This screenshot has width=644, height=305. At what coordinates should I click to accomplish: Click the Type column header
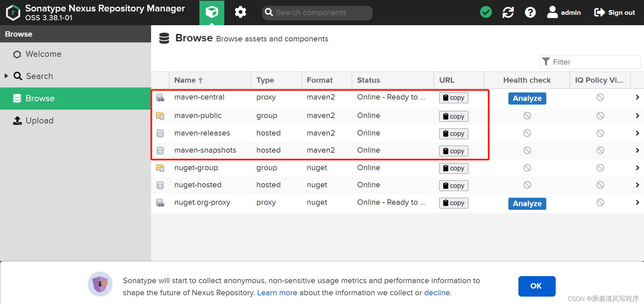pos(276,80)
